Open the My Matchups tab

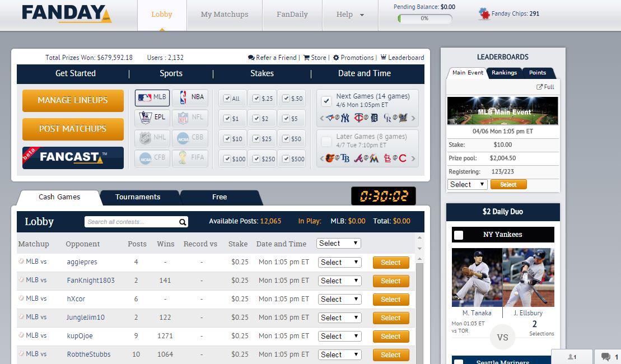click(x=225, y=15)
